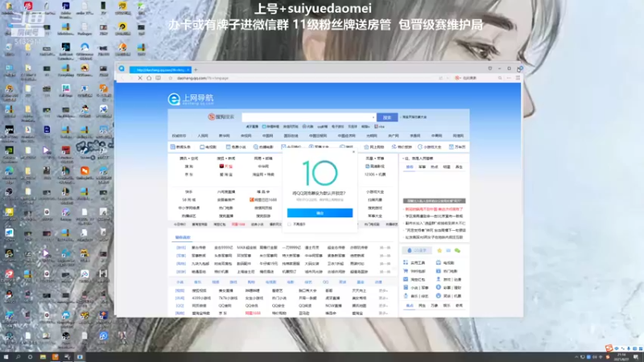Click the browser toolbar magnifier search icon
The width and height of the screenshot is (644, 362).
pyautogui.click(x=500, y=78)
